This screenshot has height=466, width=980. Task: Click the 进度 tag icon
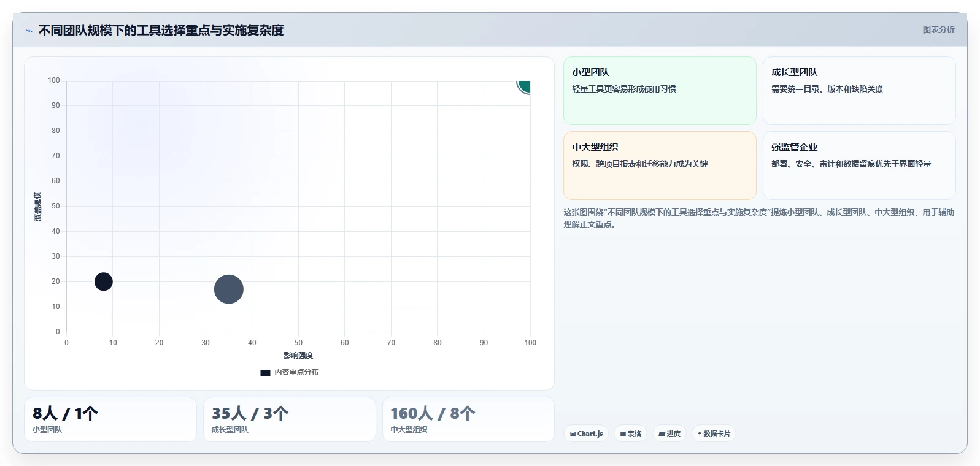[x=662, y=434]
